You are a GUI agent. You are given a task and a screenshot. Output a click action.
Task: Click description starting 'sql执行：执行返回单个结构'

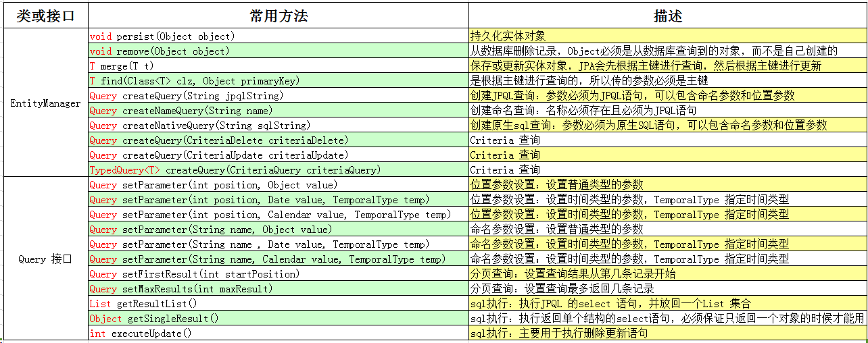click(x=667, y=318)
